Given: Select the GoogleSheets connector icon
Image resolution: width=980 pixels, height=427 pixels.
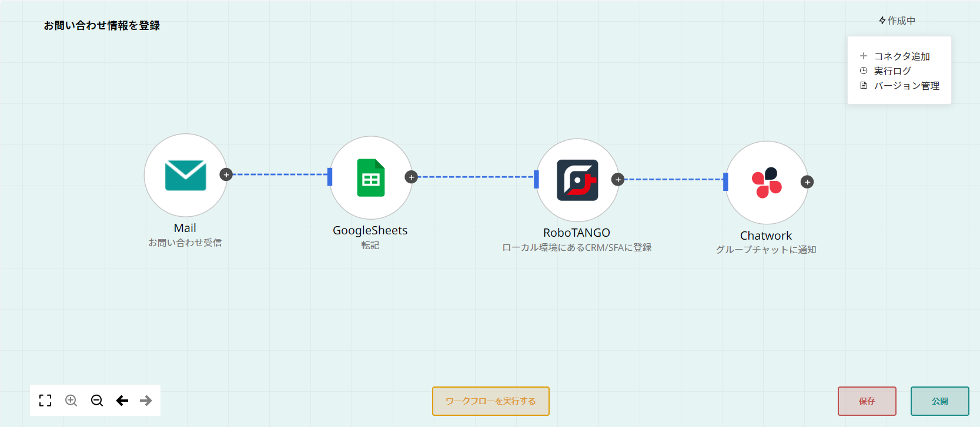Looking at the screenshot, I should point(371,177).
